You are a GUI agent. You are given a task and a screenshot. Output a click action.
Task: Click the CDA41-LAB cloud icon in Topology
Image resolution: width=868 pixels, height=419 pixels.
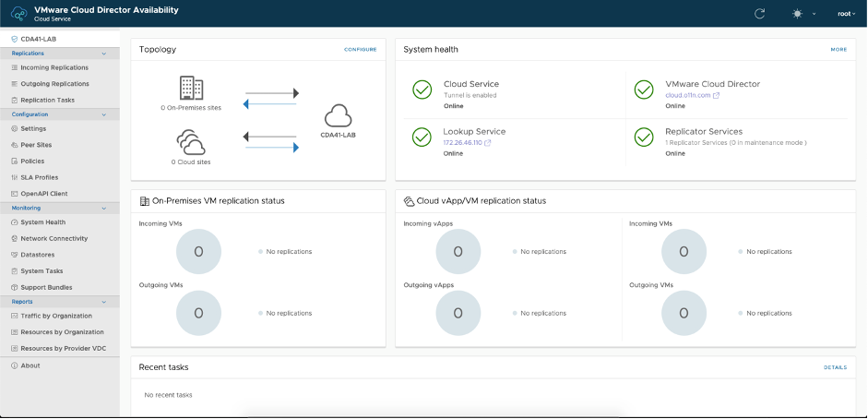click(x=339, y=116)
